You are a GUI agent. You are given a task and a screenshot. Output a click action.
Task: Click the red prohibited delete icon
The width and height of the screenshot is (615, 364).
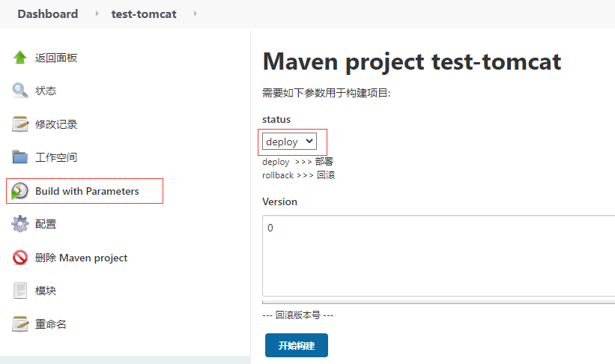pyautogui.click(x=19, y=258)
